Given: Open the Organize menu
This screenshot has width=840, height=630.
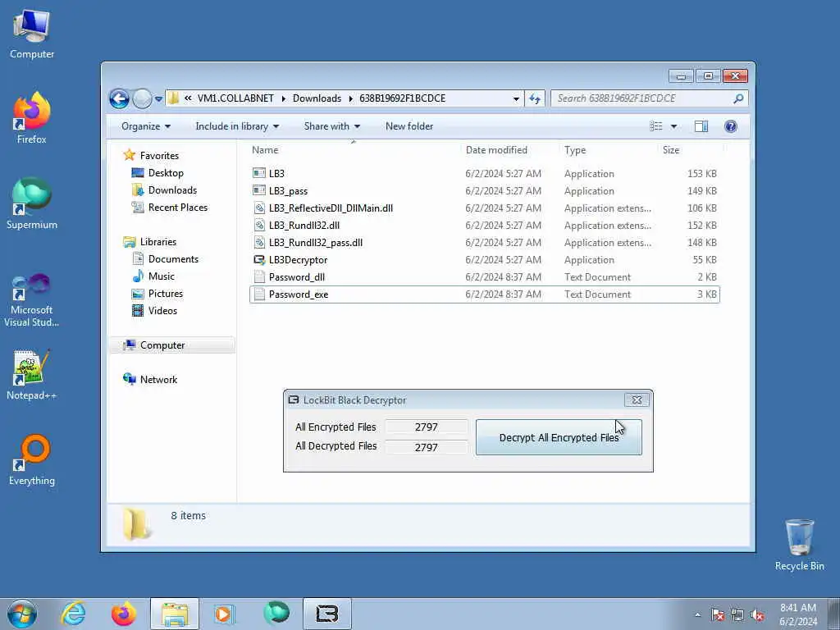Looking at the screenshot, I should click(x=146, y=126).
